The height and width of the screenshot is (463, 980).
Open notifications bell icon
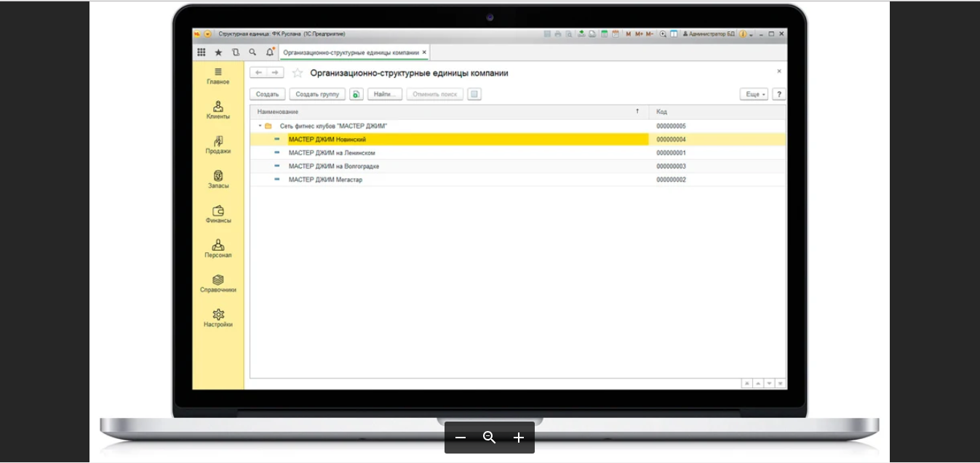[x=270, y=52]
